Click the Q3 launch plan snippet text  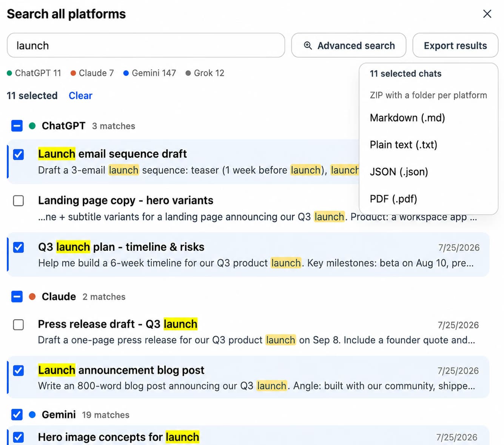point(256,263)
